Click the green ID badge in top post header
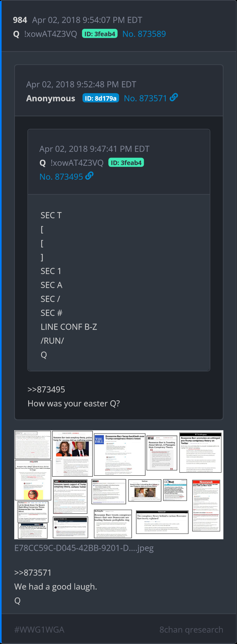 (x=100, y=34)
